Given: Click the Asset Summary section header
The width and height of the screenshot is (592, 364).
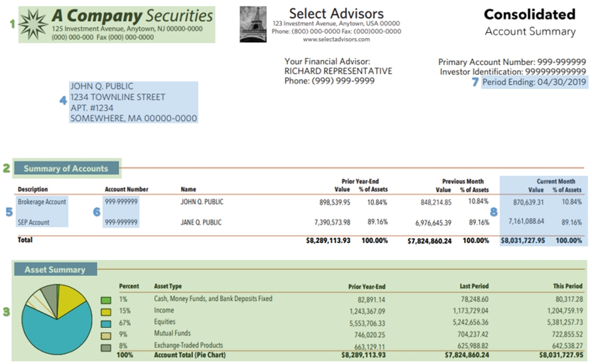Looking at the screenshot, I should point(55,270).
